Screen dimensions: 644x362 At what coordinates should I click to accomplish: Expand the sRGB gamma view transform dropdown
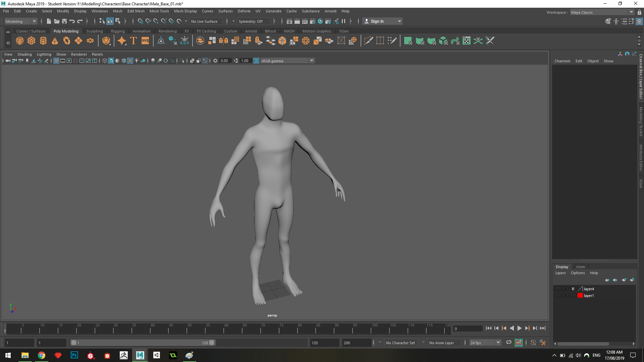tap(312, 61)
